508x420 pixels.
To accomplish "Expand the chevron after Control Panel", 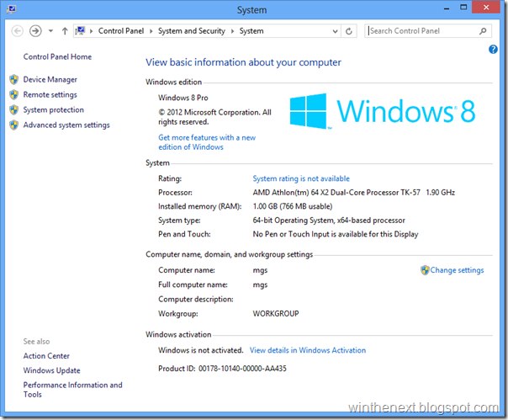I will tap(151, 31).
